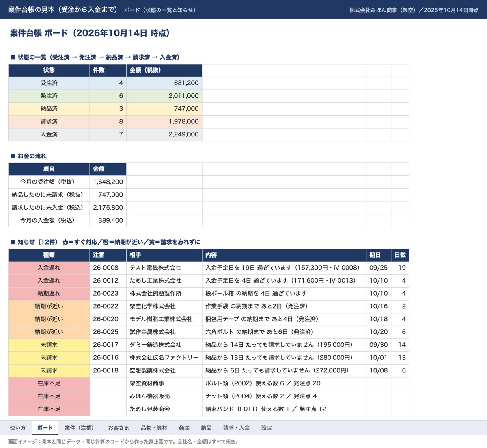This screenshot has height=448, width=487.
Task: Select the amount 681,200
Action: (164, 83)
